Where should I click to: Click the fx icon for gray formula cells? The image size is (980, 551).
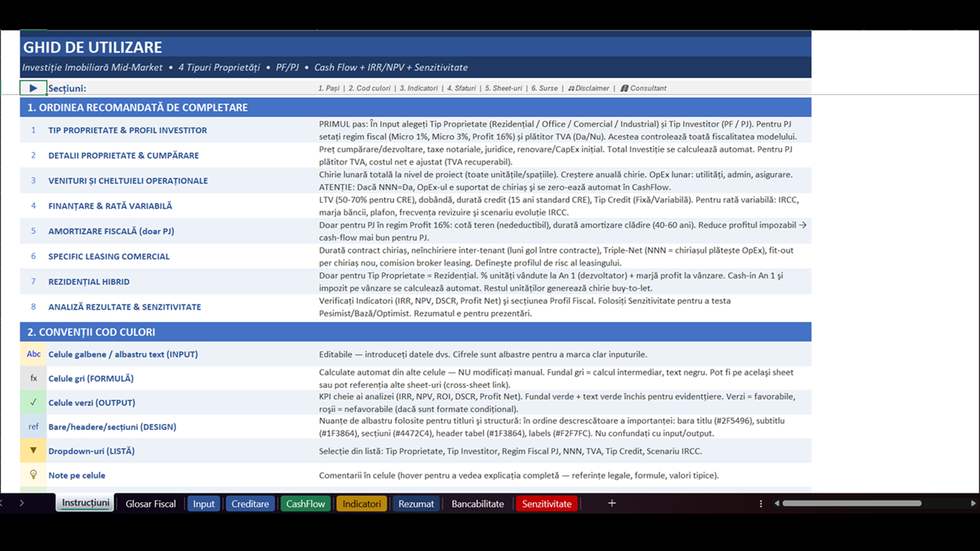[x=34, y=379]
